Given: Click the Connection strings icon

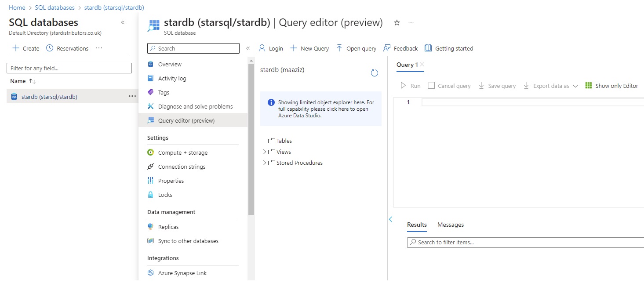Looking at the screenshot, I should 151,167.
